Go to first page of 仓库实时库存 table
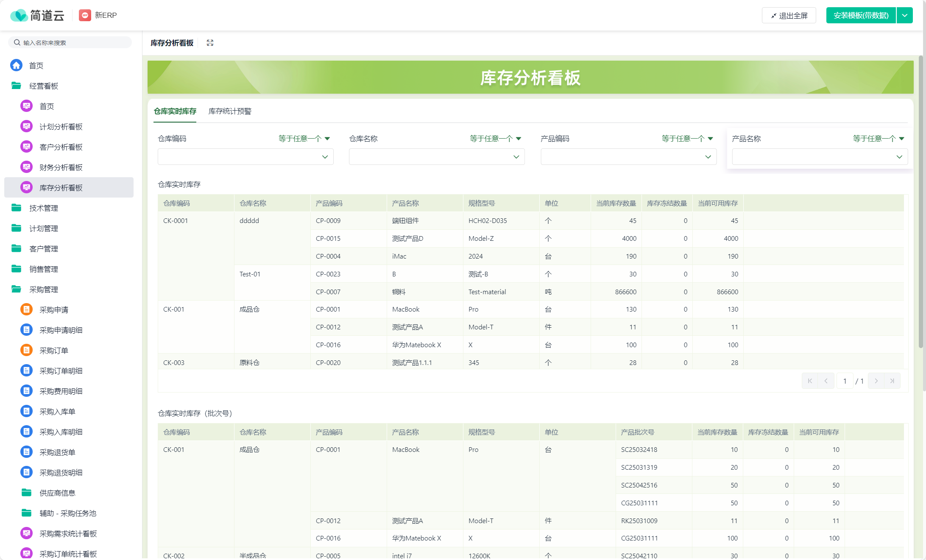926x560 pixels. tap(810, 381)
